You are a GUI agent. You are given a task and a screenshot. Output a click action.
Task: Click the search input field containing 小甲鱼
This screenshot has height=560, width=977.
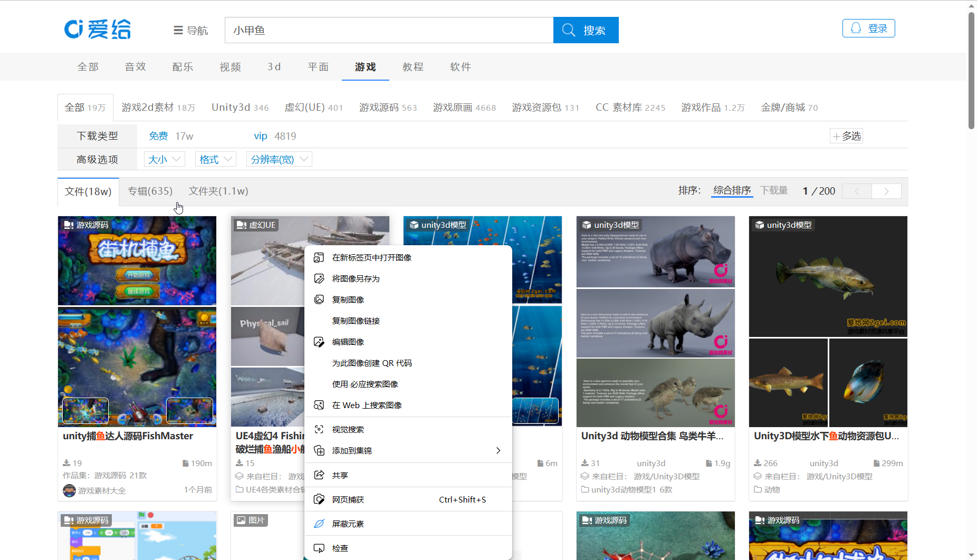click(389, 30)
